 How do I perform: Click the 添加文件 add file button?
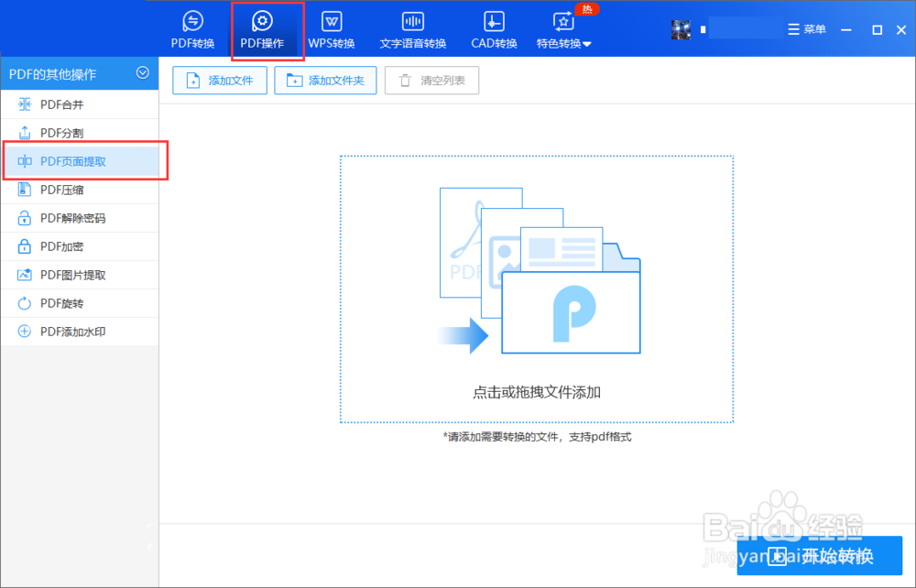point(219,81)
